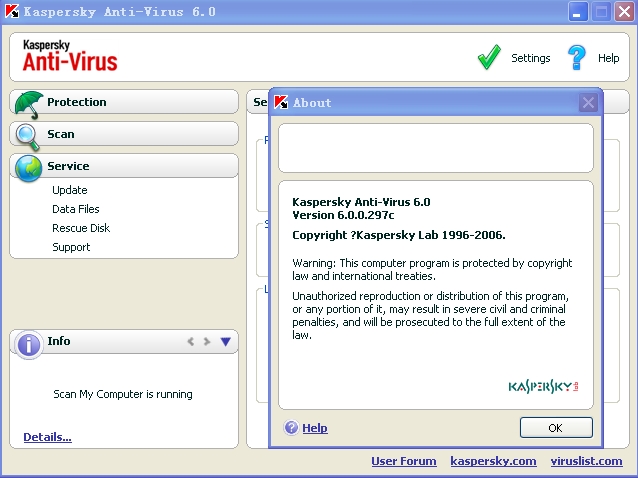Click the 'Unauthorized reproduction or distribution' paragraph
The image size is (638, 478).
429,315
